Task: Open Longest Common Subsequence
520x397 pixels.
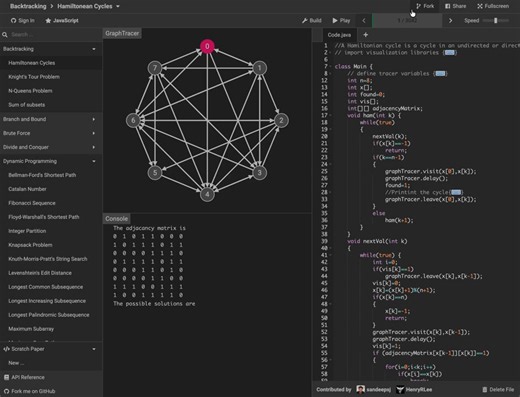Action: pyautogui.click(x=51, y=287)
